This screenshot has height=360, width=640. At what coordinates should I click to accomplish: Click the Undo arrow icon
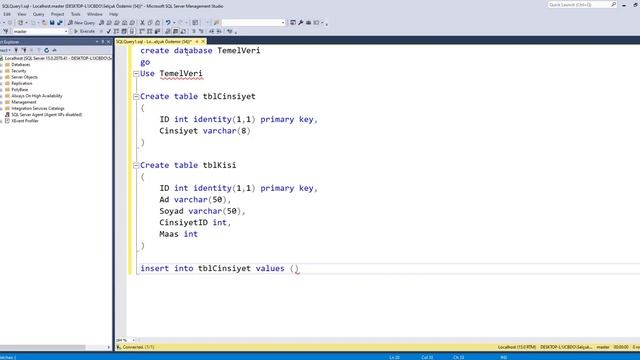point(168,22)
